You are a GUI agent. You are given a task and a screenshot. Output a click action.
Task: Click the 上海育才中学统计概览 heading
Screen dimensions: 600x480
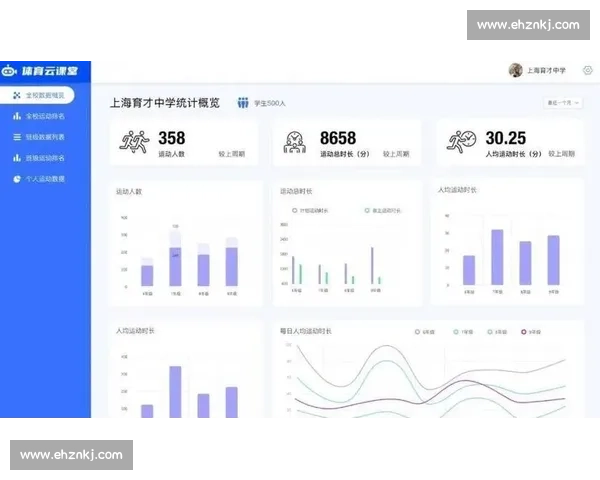tap(165, 103)
